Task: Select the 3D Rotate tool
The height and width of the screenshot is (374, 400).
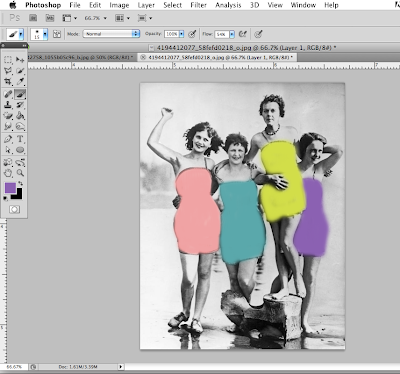Action: [x=8, y=162]
